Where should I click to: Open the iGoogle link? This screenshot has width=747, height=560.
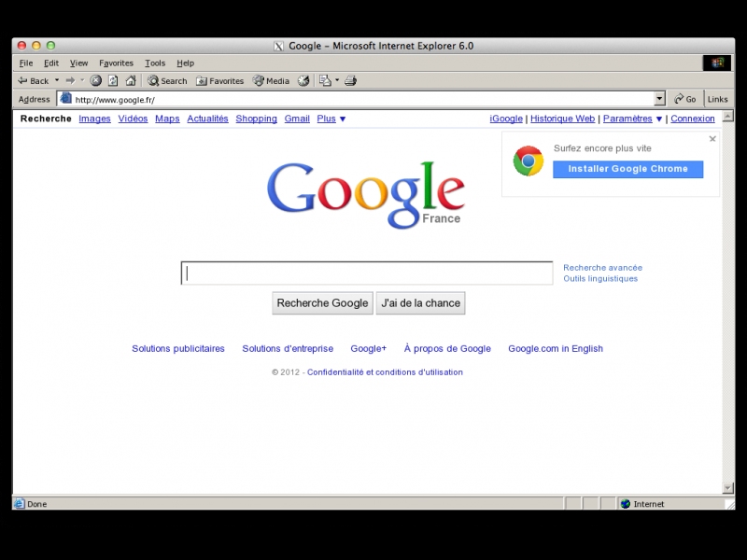(506, 119)
